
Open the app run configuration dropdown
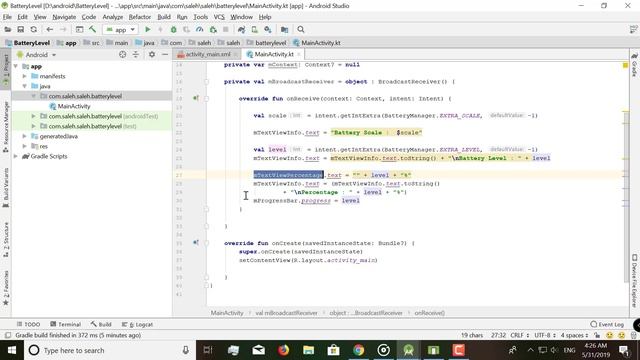pyautogui.click(x=120, y=29)
